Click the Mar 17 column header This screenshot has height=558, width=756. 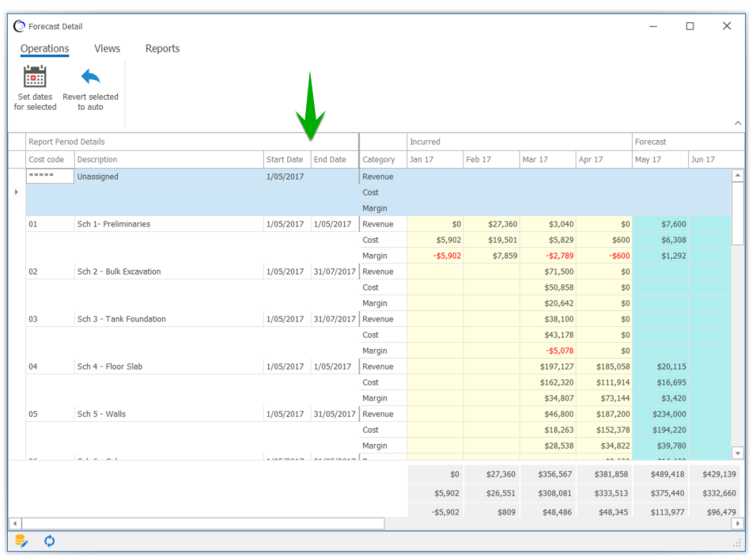click(x=547, y=159)
